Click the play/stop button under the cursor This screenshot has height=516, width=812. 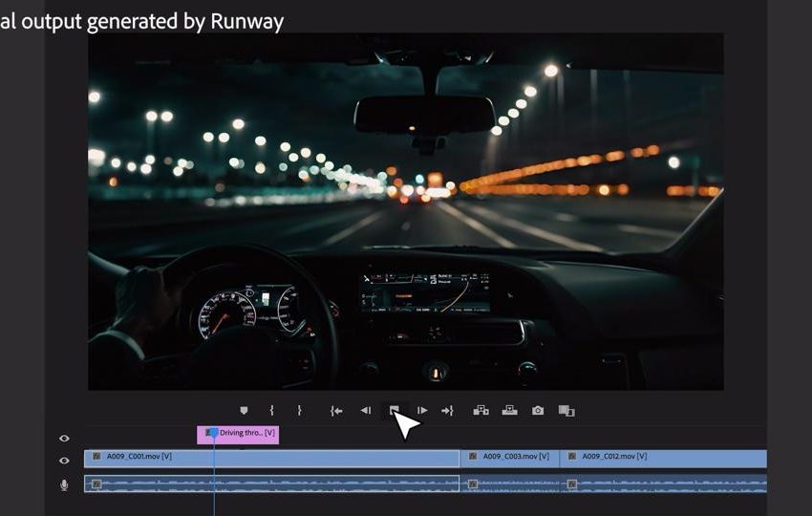[x=394, y=410]
